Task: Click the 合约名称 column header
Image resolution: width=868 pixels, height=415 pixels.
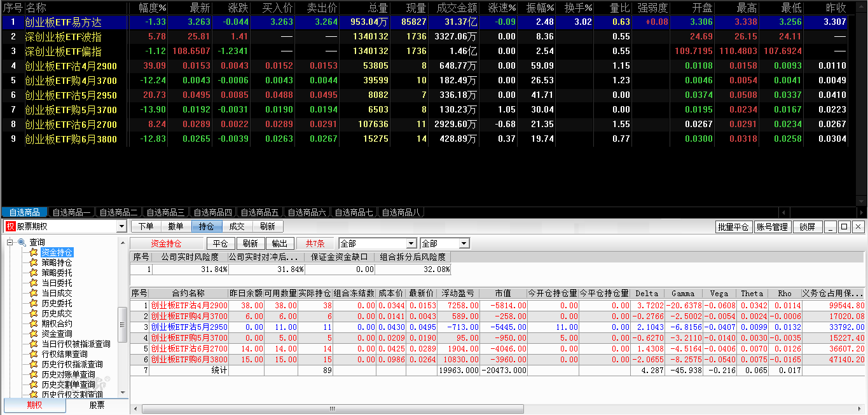Action: click(188, 294)
